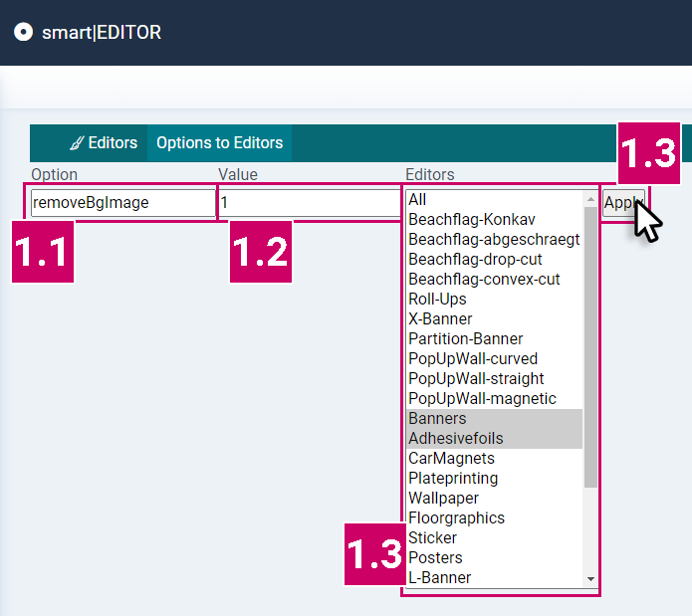Open the Editors tab

104,143
